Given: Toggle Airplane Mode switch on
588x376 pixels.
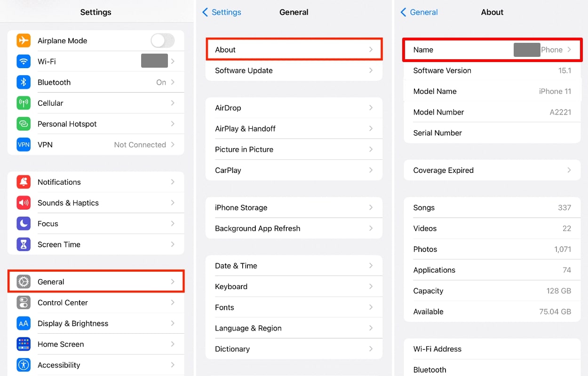Looking at the screenshot, I should click(162, 41).
